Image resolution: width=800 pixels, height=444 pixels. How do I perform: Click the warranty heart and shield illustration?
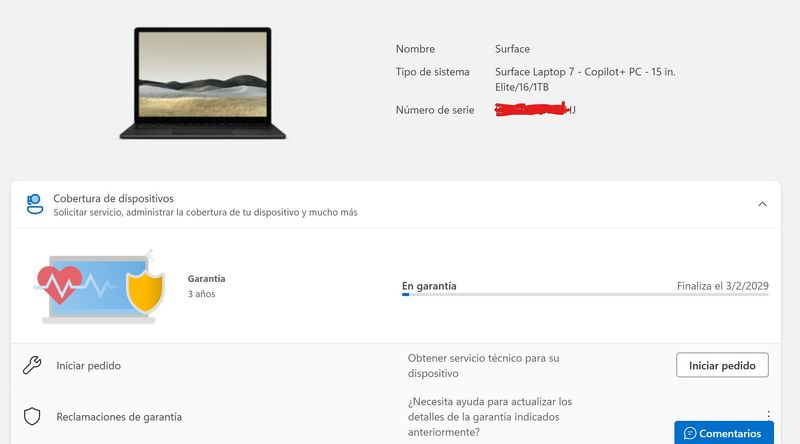coord(100,287)
